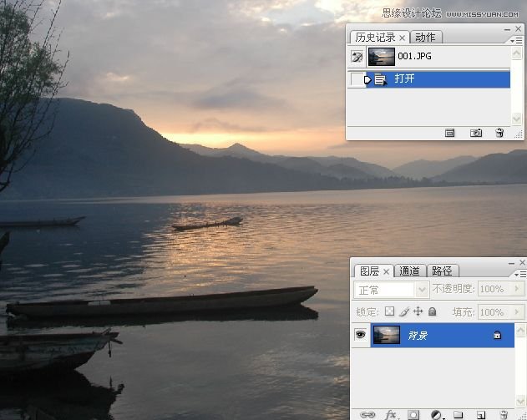Toggle lock position move icon

click(418, 311)
